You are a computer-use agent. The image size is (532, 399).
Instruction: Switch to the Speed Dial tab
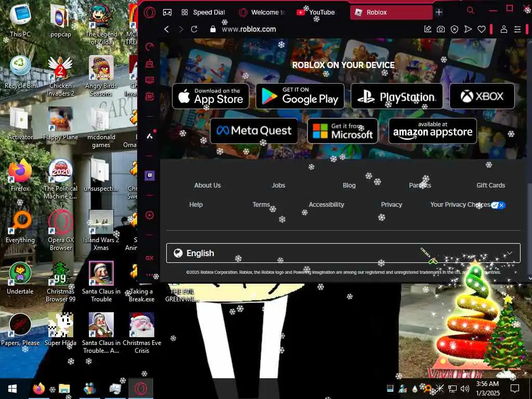pyautogui.click(x=203, y=12)
